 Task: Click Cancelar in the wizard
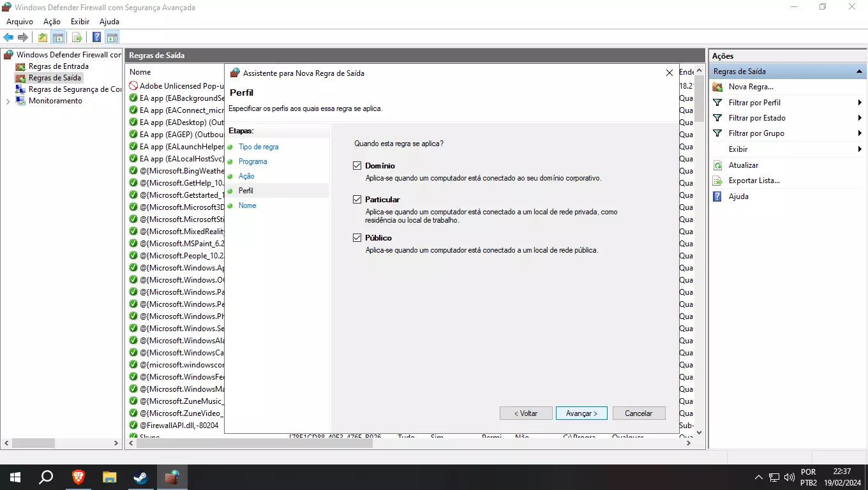[x=639, y=413]
